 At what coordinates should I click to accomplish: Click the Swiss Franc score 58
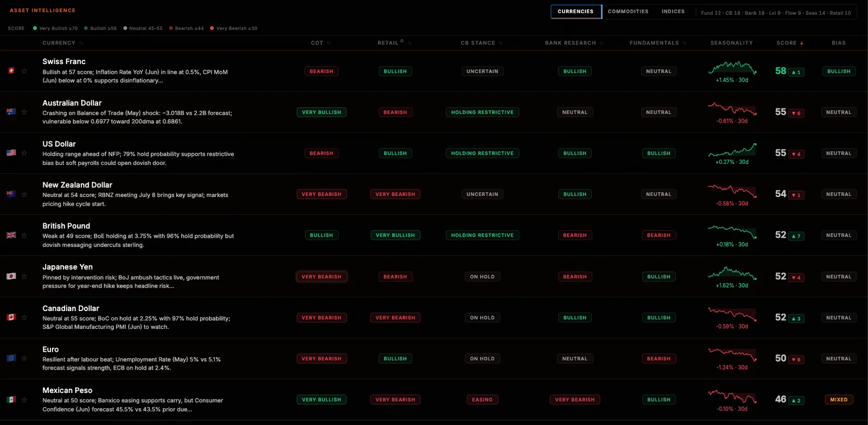tap(781, 71)
